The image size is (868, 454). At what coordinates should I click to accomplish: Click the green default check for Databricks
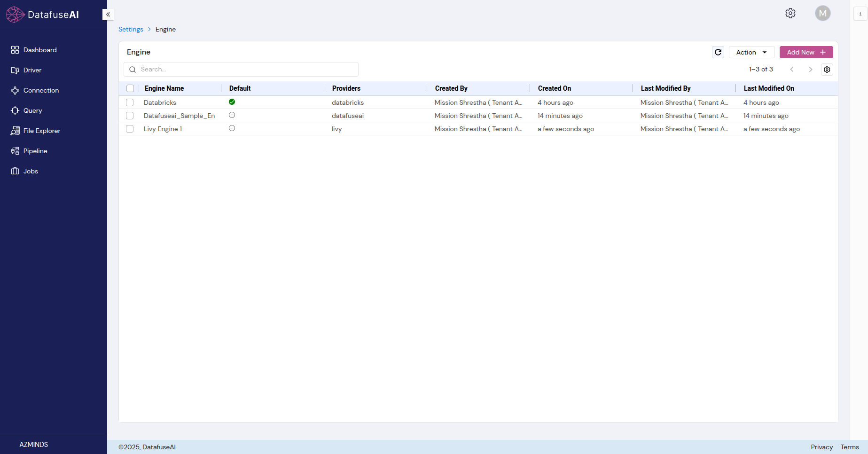point(232,102)
